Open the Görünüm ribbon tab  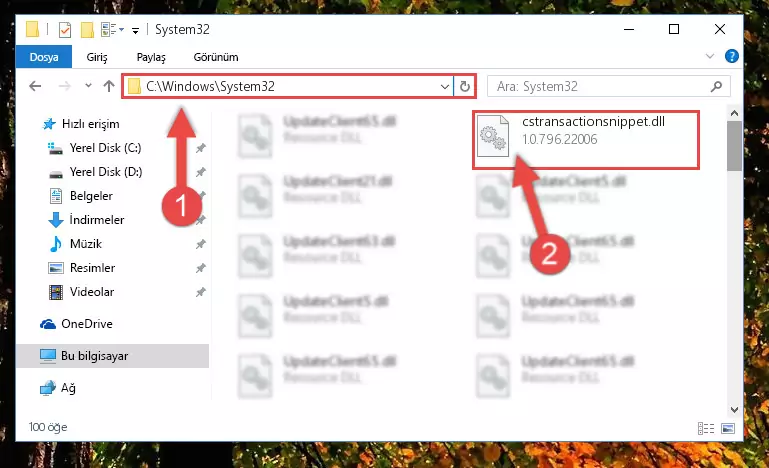coord(216,57)
